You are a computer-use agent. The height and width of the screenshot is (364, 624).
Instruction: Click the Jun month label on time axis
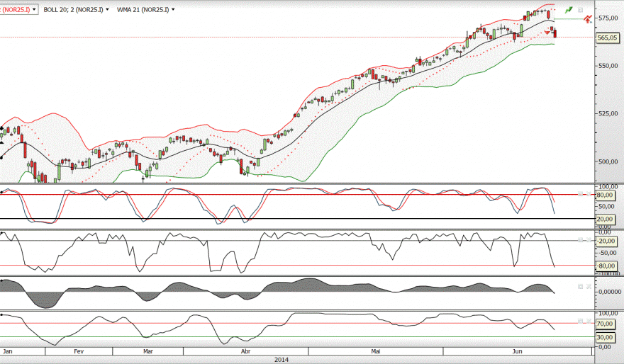pos(518,351)
